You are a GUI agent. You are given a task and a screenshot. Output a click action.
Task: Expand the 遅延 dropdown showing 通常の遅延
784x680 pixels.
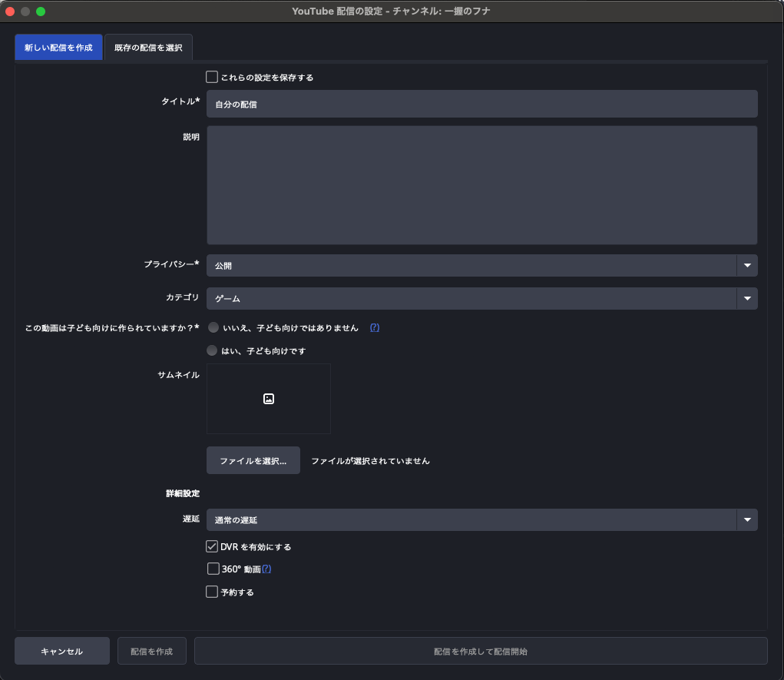click(x=482, y=520)
